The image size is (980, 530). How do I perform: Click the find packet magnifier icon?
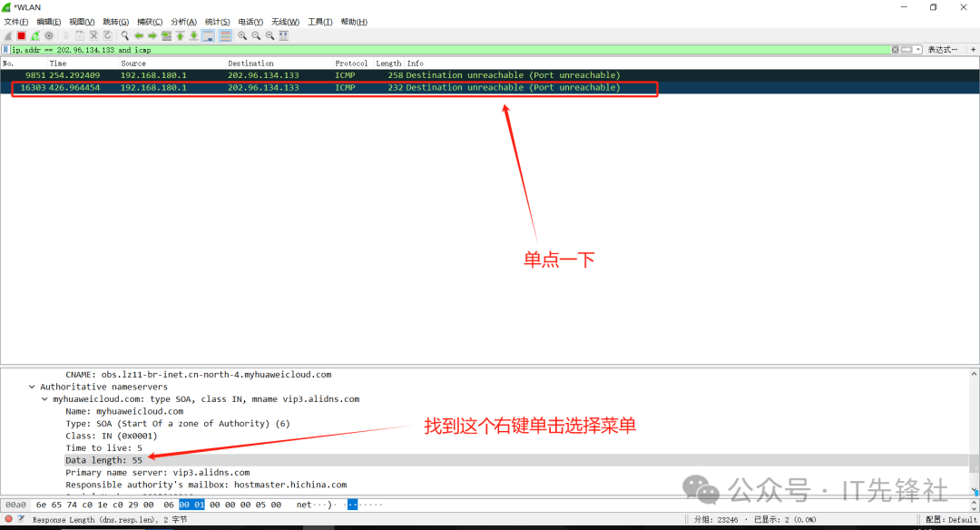coord(125,35)
